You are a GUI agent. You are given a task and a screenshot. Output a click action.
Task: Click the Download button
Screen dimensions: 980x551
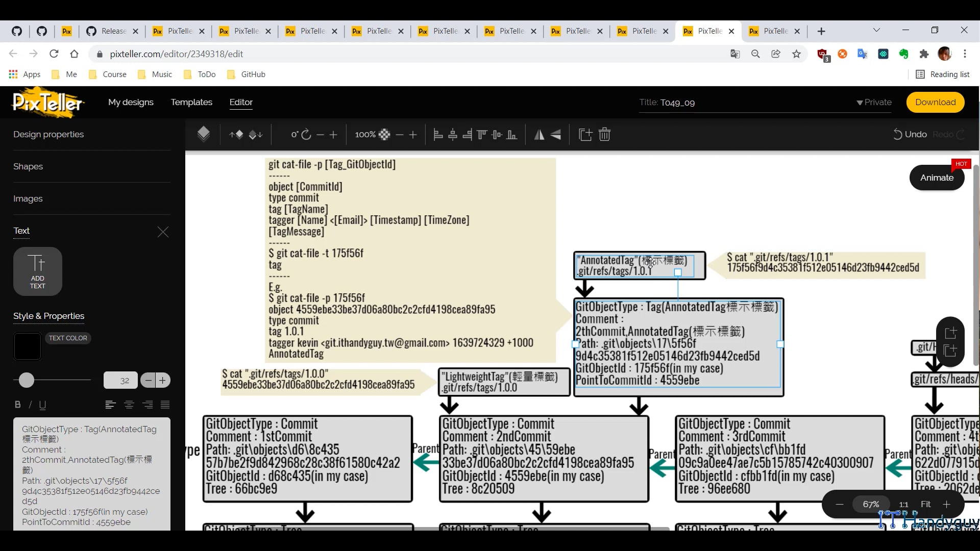click(x=936, y=102)
